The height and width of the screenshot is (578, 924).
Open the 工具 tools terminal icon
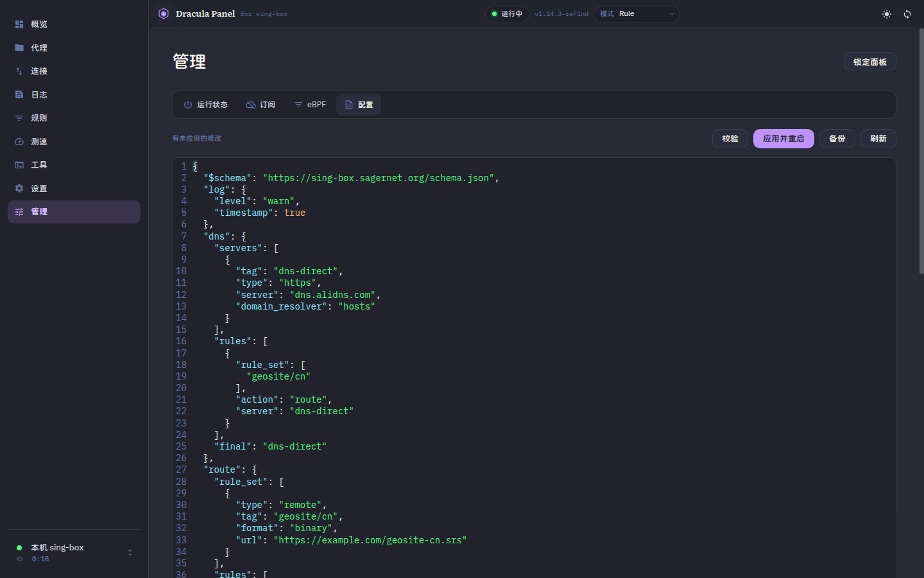[x=19, y=165]
